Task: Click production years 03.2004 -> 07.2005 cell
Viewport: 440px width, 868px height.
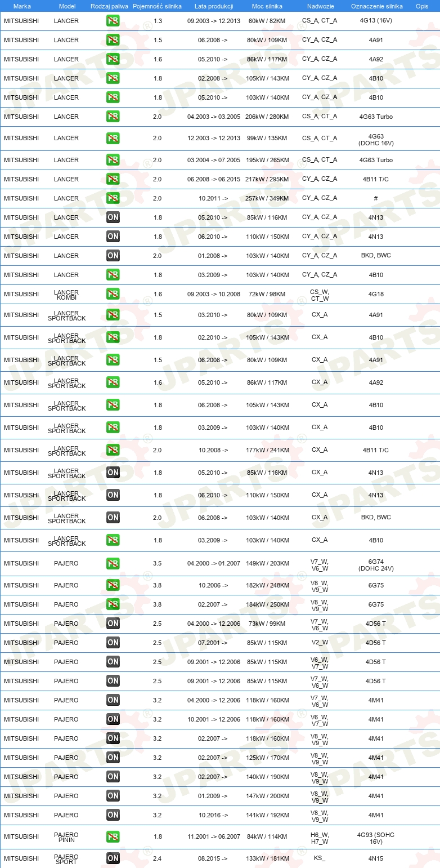Action: (214, 160)
